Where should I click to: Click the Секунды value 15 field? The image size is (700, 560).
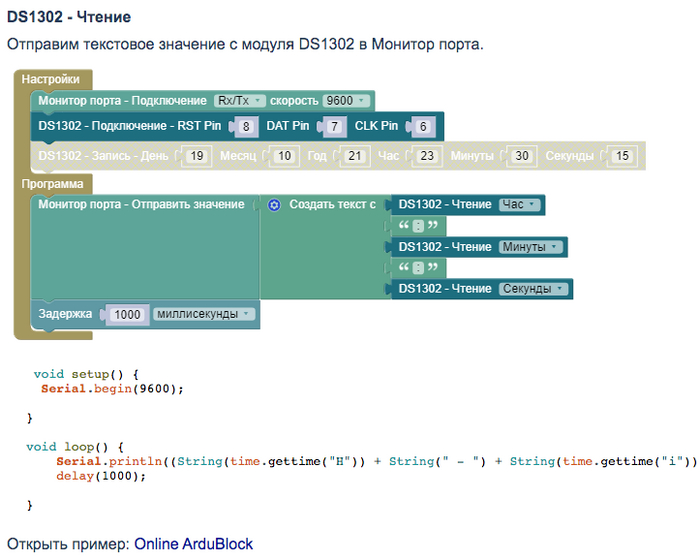pos(622,156)
